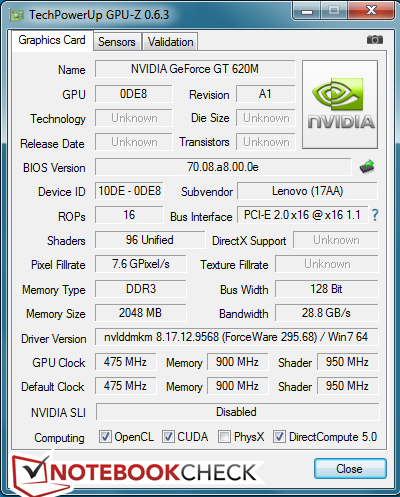Viewport: 400px width, 497px height.
Task: Toggle the CUDA checkbox
Action: 168,436
